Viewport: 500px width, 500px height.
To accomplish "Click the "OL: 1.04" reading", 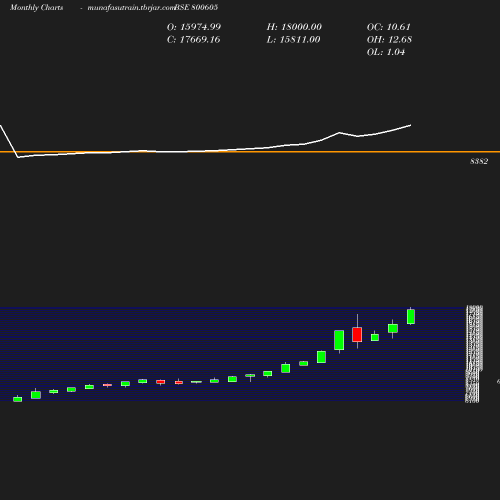I will pos(386,52).
